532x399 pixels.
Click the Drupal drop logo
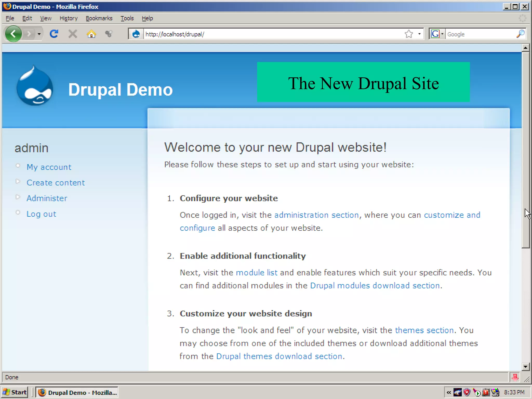click(x=35, y=86)
